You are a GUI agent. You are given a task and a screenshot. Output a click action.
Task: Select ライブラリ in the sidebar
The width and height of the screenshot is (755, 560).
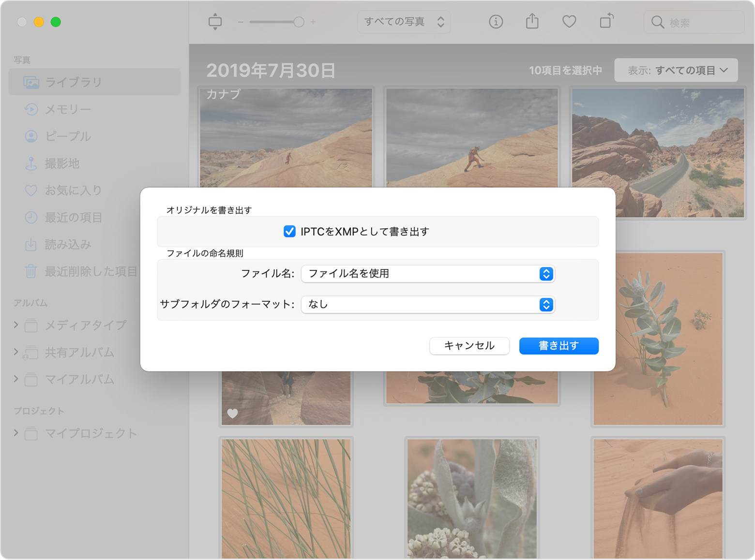[74, 82]
